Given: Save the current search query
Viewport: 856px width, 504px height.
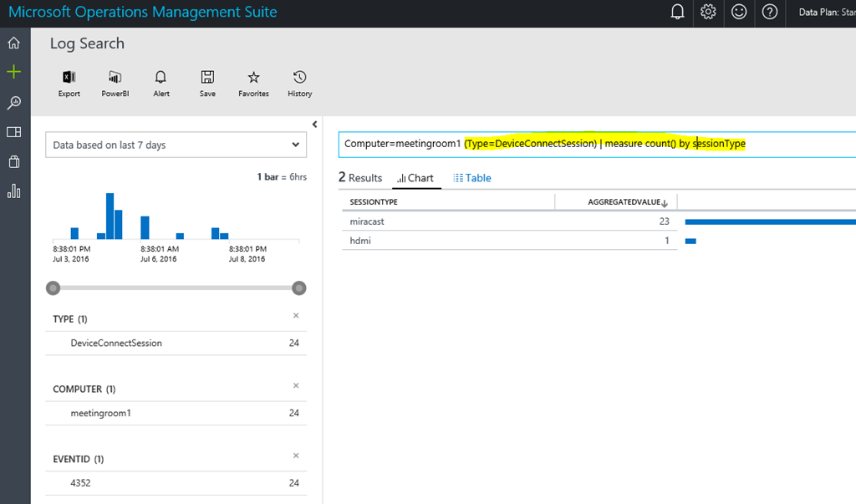Looking at the screenshot, I should pos(207,78).
